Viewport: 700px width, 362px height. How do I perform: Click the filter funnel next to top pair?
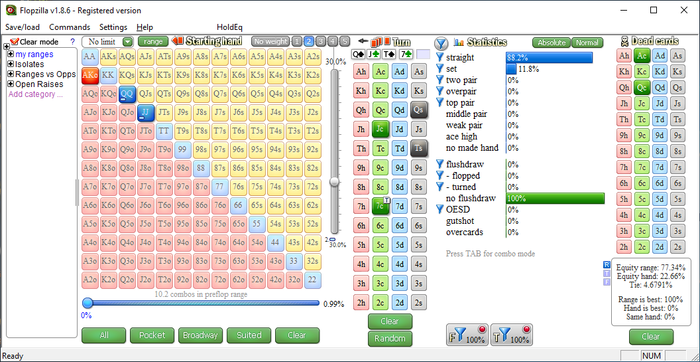440,103
